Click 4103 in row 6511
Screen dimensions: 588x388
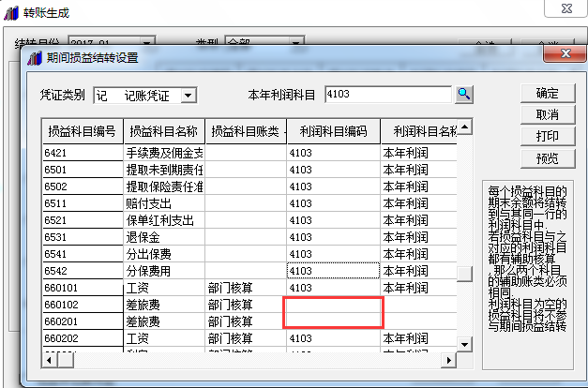pyautogui.click(x=333, y=203)
